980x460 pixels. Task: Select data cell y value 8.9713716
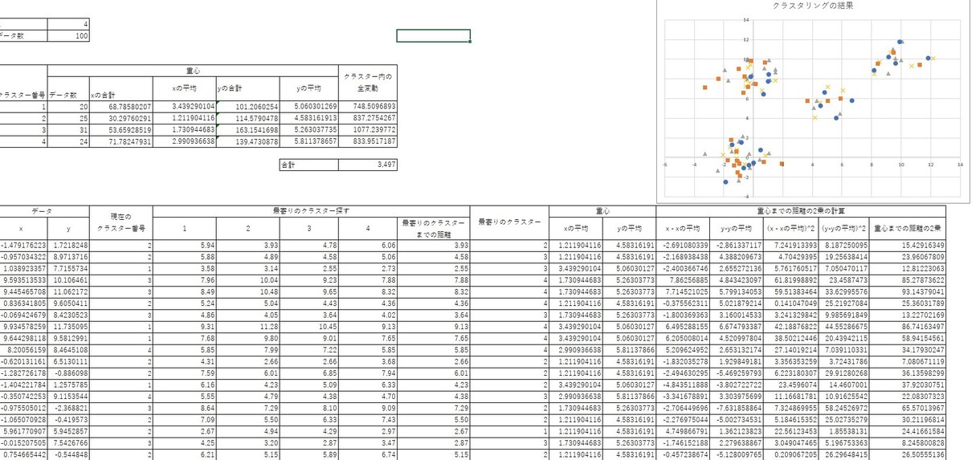pos(69,257)
